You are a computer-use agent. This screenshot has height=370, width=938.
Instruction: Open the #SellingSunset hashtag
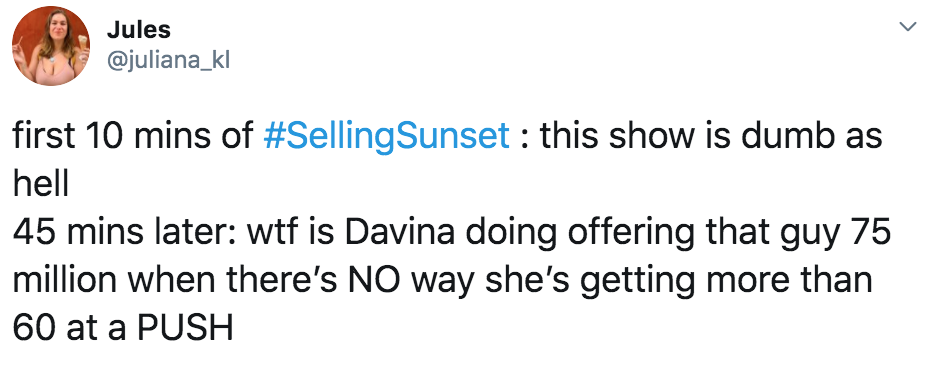point(386,137)
